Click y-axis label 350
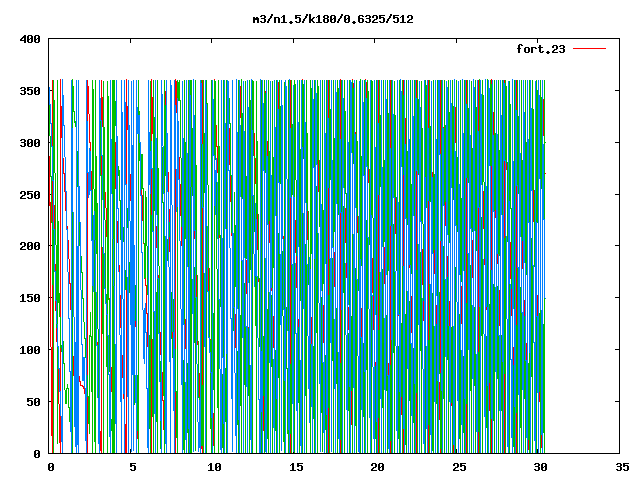Screen dimensions: 640x480 click(30, 91)
